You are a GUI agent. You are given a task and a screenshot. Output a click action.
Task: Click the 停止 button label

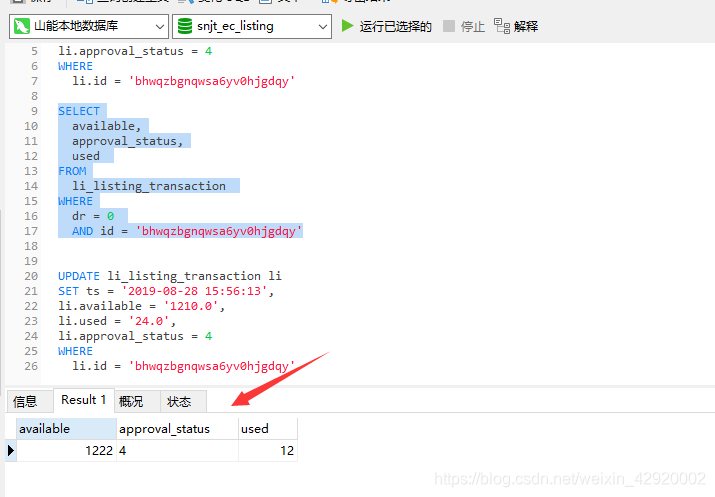point(472,26)
